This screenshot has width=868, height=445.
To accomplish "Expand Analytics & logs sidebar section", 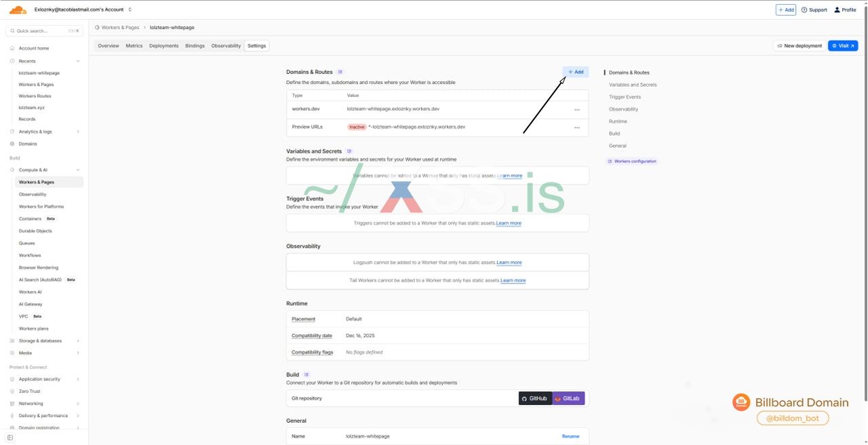I will tap(78, 132).
